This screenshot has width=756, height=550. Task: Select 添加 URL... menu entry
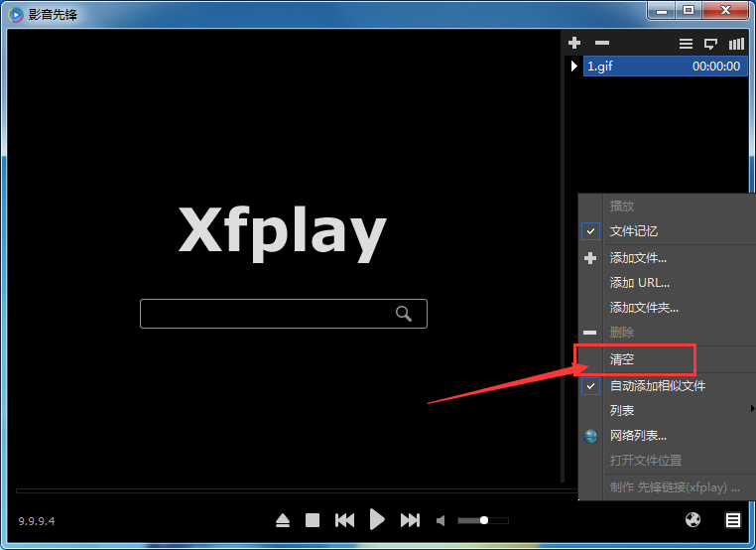639,283
